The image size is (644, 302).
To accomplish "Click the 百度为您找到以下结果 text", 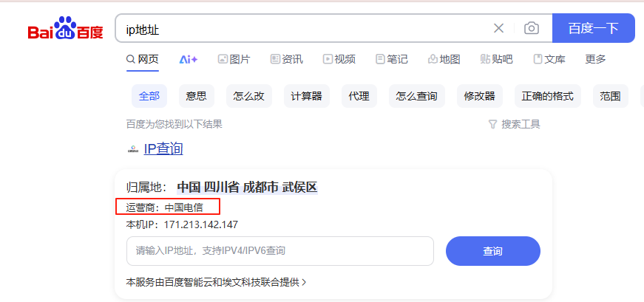I will pyautogui.click(x=174, y=124).
